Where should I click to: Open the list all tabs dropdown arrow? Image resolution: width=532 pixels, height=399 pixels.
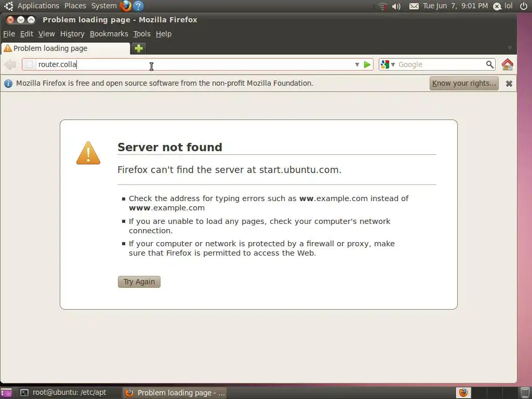[x=510, y=48]
